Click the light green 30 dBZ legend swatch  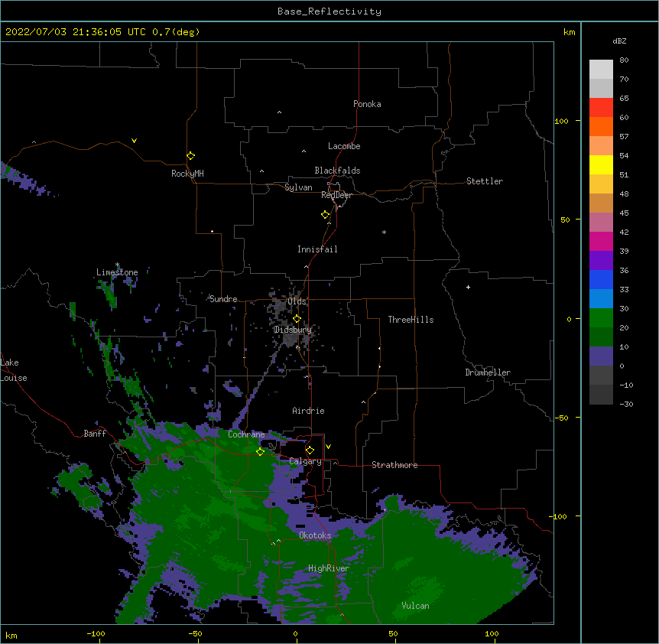601,318
